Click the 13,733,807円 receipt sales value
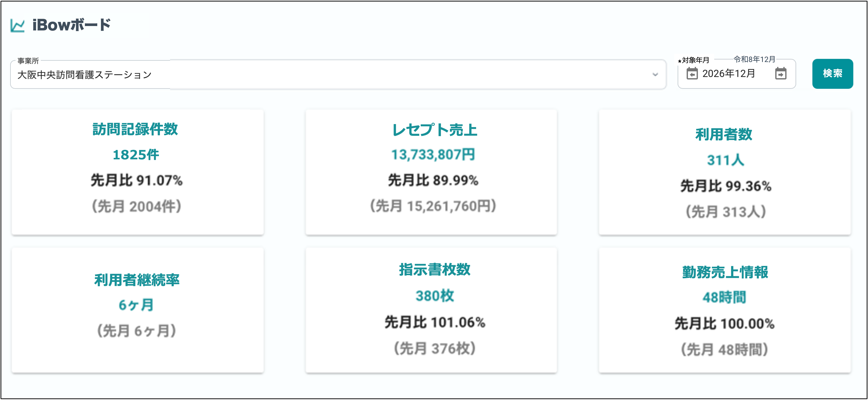 pyautogui.click(x=433, y=155)
